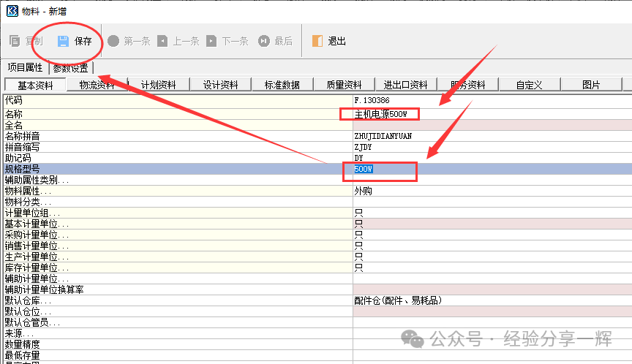Viewport: 632px width, 364px height.
Task: Go to first record (第一条) icon
Action: [113, 41]
